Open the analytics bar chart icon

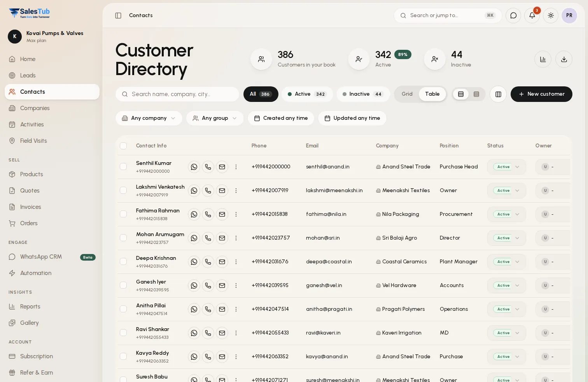tap(543, 59)
